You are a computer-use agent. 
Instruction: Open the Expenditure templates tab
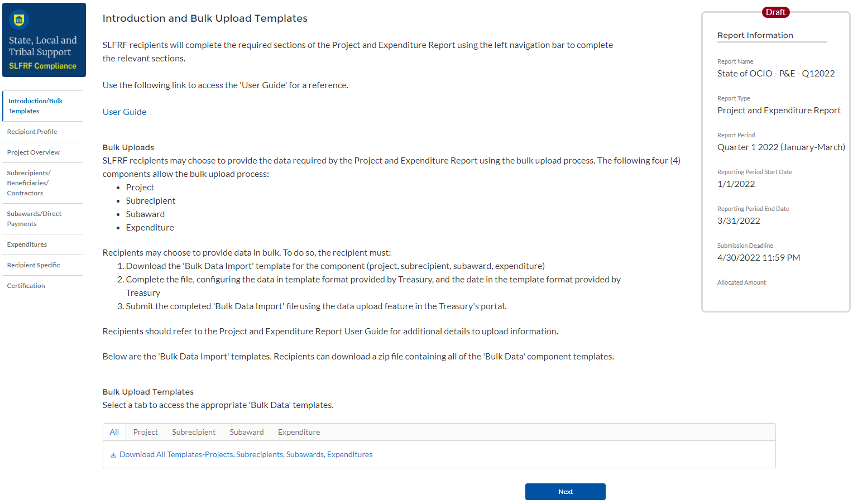pos(299,433)
